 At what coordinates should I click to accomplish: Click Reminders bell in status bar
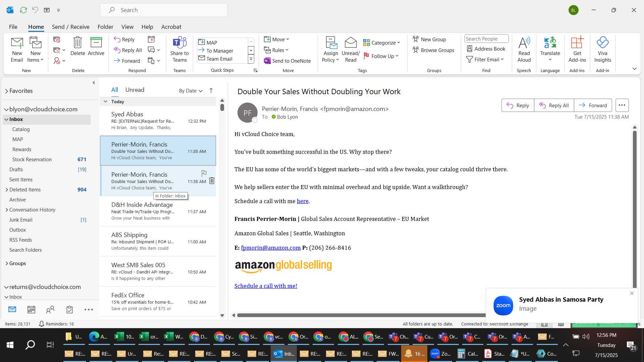point(42,324)
